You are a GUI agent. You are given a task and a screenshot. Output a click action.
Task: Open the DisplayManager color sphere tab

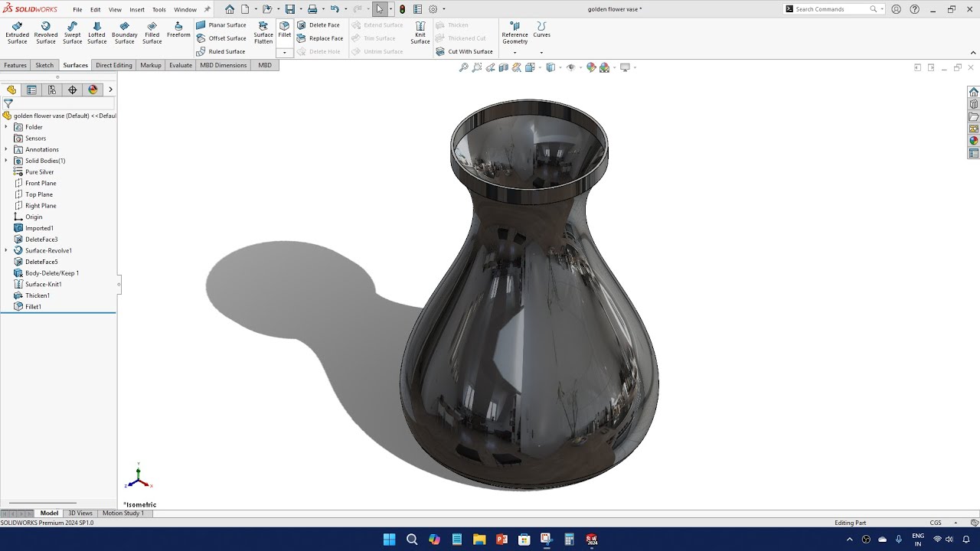(x=93, y=90)
